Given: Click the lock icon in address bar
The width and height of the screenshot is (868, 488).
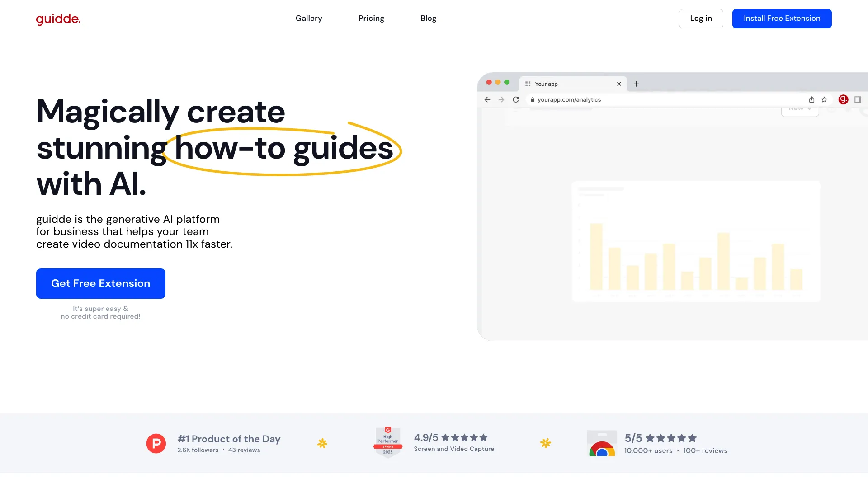Looking at the screenshot, I should (533, 100).
